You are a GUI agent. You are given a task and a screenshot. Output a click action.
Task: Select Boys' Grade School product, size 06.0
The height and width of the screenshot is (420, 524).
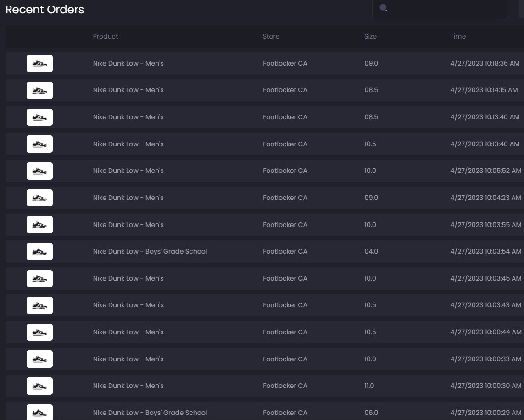(150, 413)
